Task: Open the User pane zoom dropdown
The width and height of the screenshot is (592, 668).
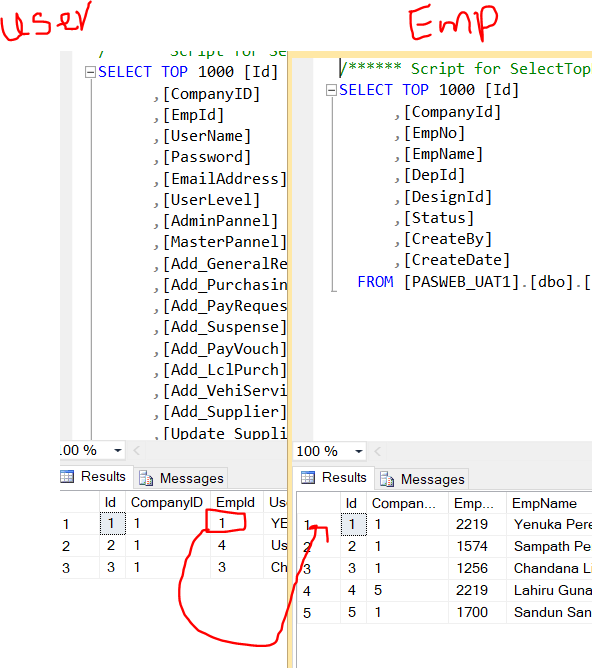Action: pos(118,450)
